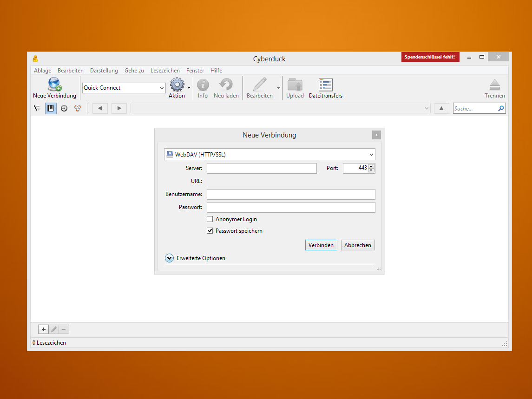Enable the Anonymer Login checkbox
532x399 pixels.
point(210,219)
